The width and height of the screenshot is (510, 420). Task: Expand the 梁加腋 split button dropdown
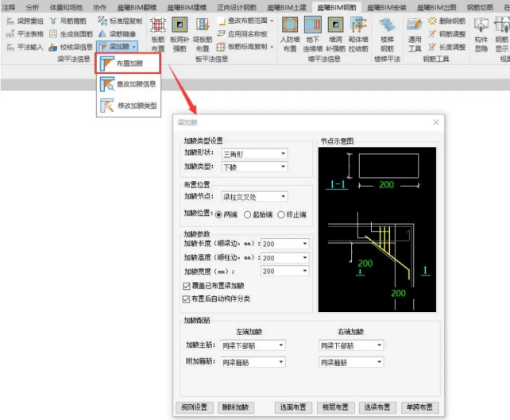[x=134, y=47]
